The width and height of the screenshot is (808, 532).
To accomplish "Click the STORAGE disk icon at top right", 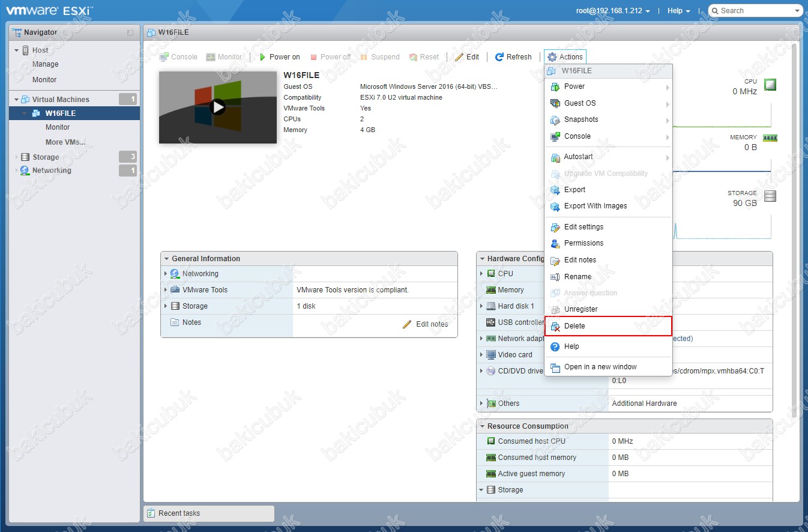I will (x=770, y=196).
